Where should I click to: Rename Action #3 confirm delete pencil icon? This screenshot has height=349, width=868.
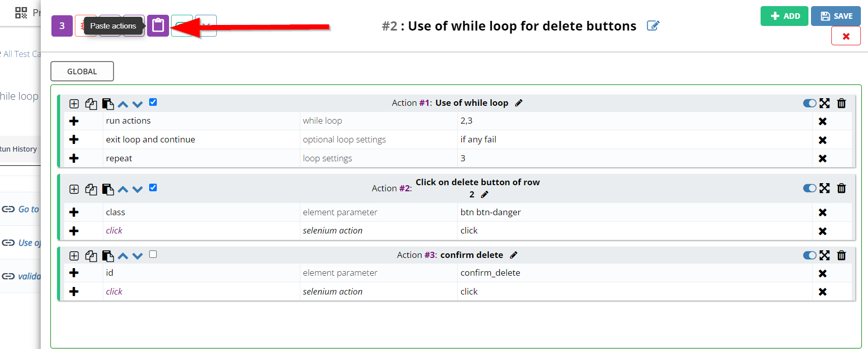tap(514, 255)
